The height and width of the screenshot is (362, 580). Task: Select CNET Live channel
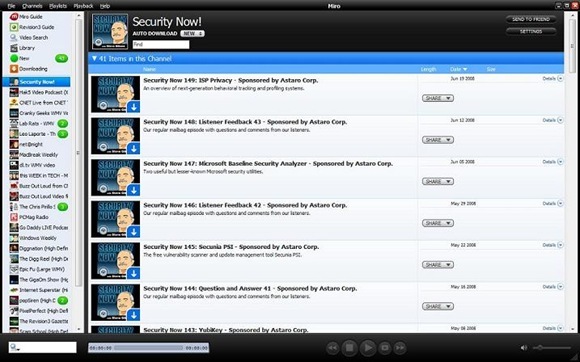[39, 103]
